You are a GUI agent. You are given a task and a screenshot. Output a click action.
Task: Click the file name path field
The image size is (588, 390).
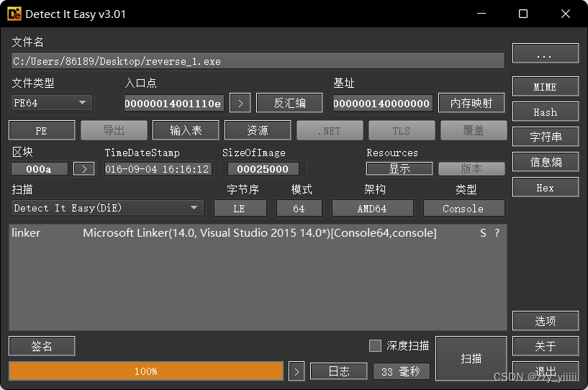coord(258,61)
